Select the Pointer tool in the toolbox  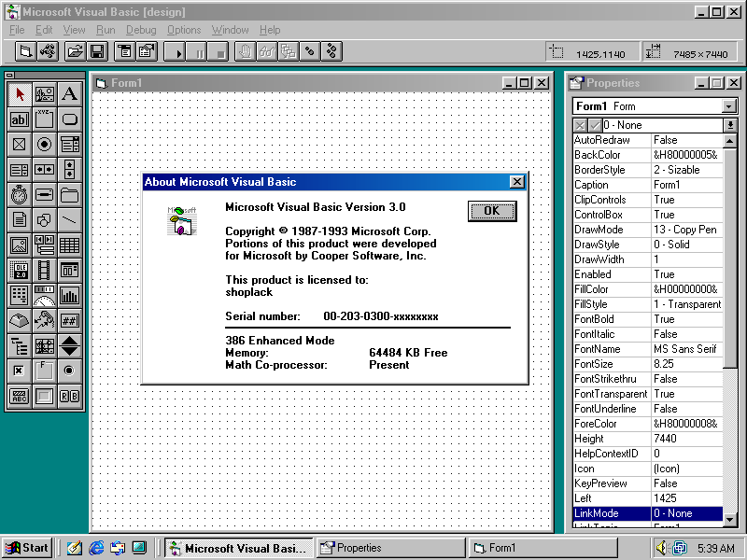pos(20,94)
